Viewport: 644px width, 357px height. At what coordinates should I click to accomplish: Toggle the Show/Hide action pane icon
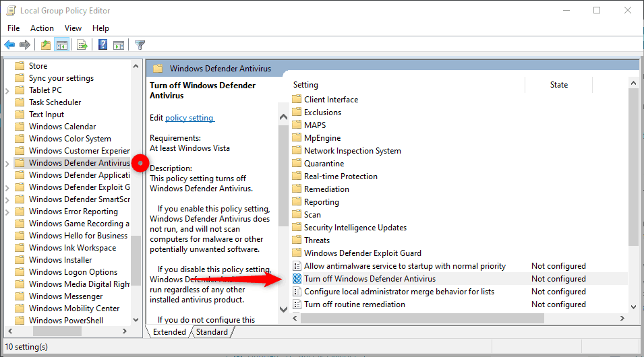[x=119, y=45]
